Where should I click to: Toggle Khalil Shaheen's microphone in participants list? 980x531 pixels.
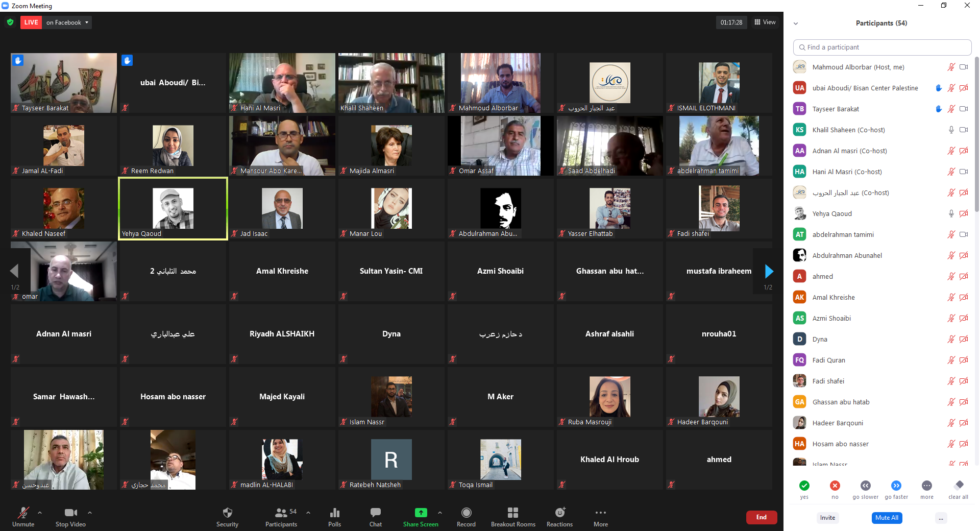(951, 130)
